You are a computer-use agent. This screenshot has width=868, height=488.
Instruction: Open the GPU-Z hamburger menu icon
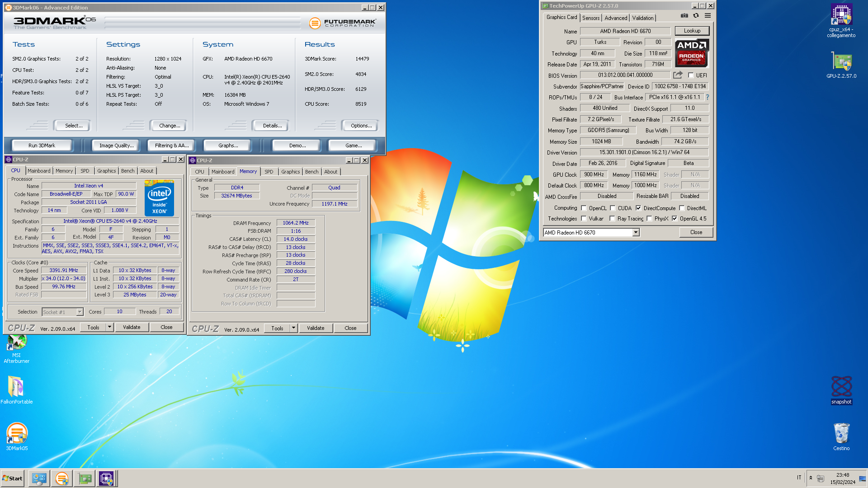708,16
